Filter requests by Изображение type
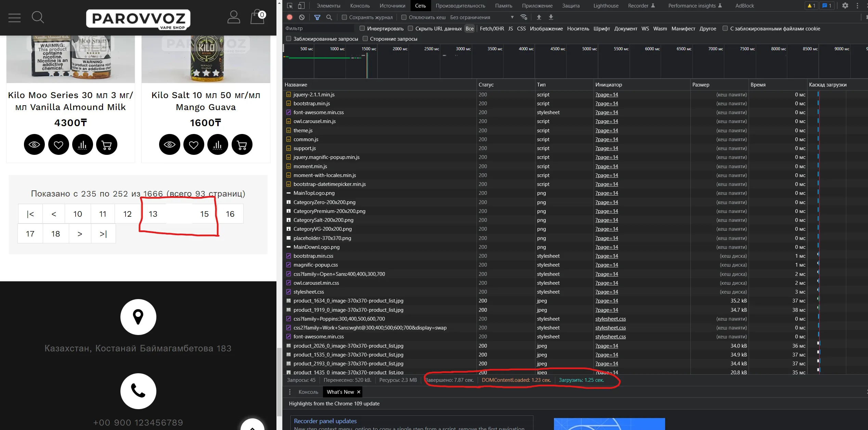 (546, 29)
